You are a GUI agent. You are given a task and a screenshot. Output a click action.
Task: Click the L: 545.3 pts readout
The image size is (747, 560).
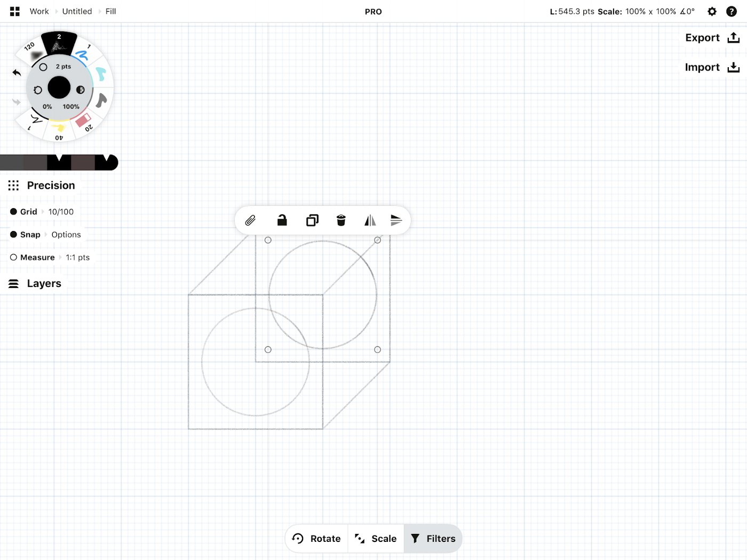pyautogui.click(x=572, y=11)
